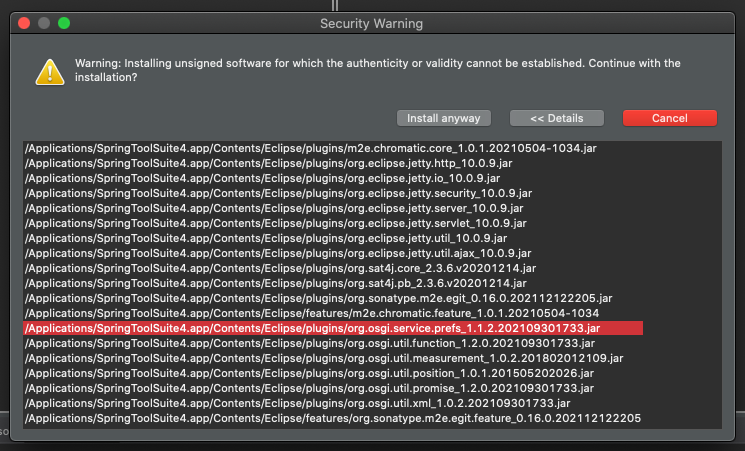Select the org.sat4j.core_2.3.6 jar entry
Viewport: 745px width, 451px height.
(280, 268)
